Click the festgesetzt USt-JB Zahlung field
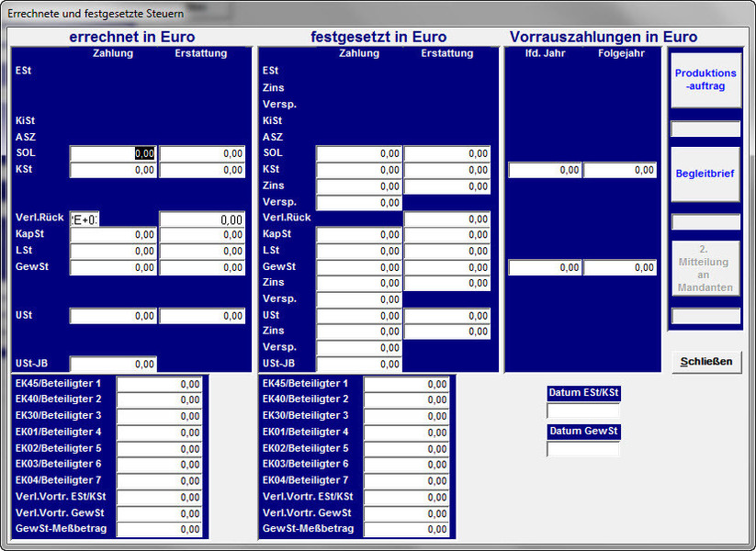Viewport: 756px width, 551px height. coord(359,365)
